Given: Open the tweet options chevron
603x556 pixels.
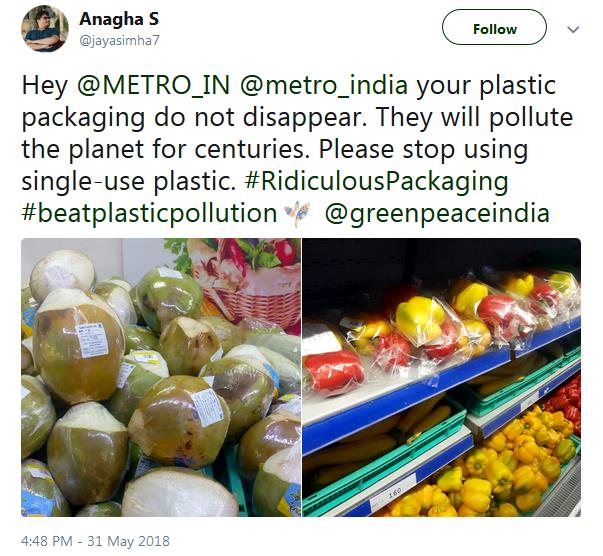Looking at the screenshot, I should pos(573,29).
